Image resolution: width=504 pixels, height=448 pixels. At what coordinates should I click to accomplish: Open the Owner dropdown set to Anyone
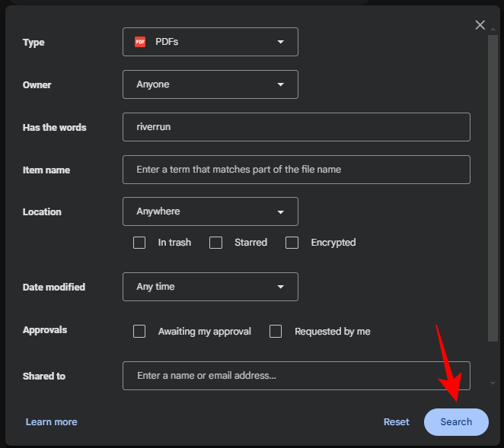tap(210, 84)
